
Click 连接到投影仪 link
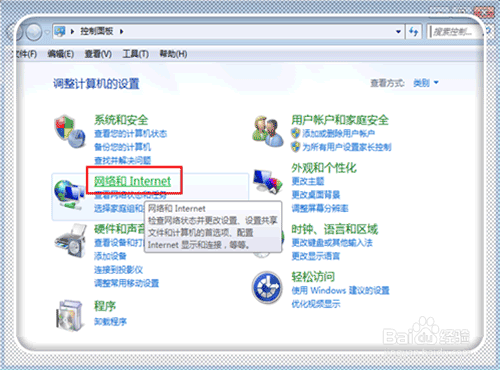[118, 270]
